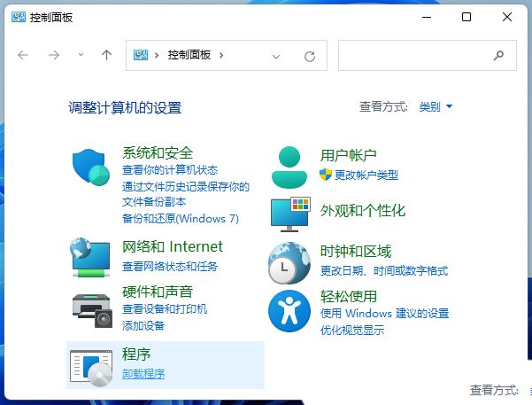The image size is (532, 405).
Task: Click the System and Security shield icon
Action: [x=91, y=167]
